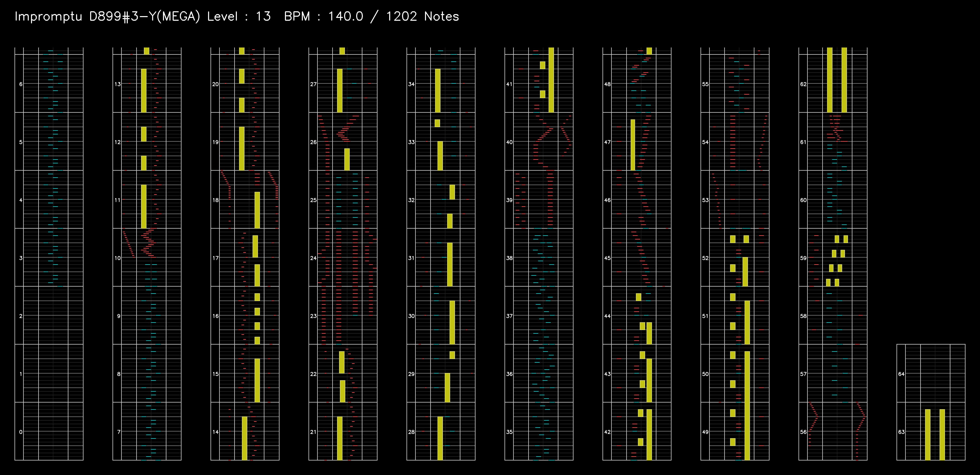Choose the number 35 measure label
This screenshot has width=980, height=475.
click(509, 432)
